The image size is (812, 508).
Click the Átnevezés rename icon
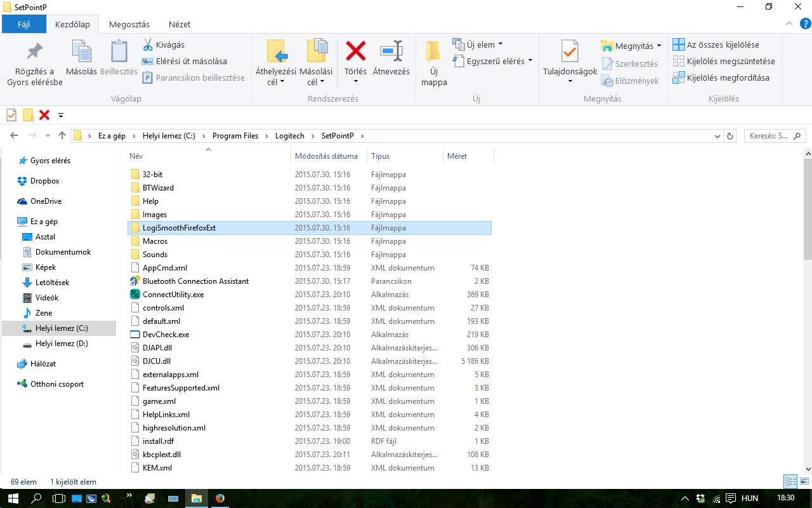coord(391,51)
